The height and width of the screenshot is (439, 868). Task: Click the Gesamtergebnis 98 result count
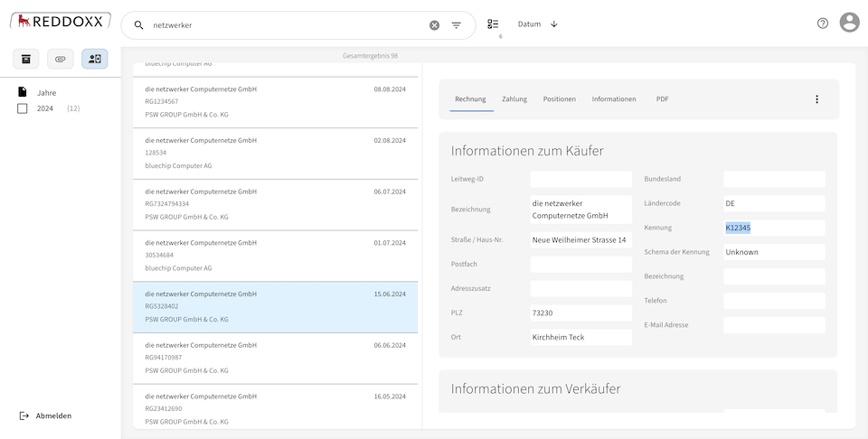coord(370,56)
